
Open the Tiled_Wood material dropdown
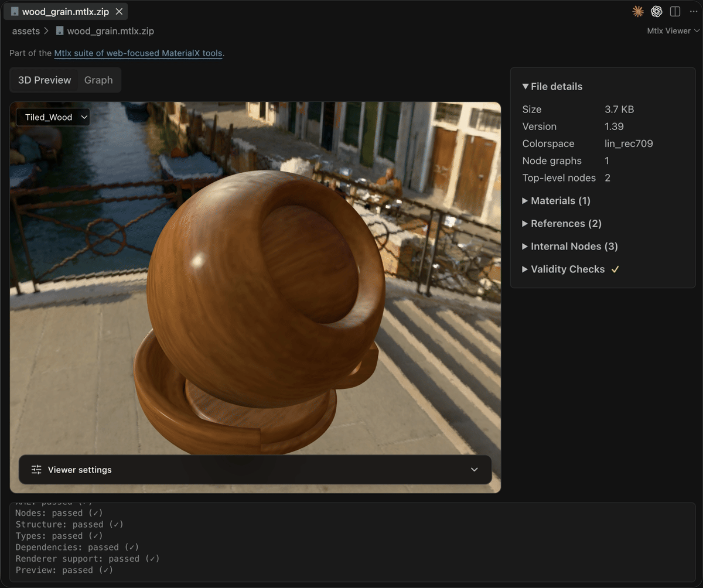[53, 117]
